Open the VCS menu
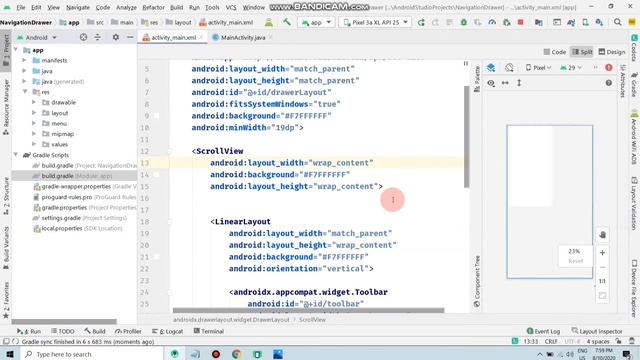 click(231, 7)
